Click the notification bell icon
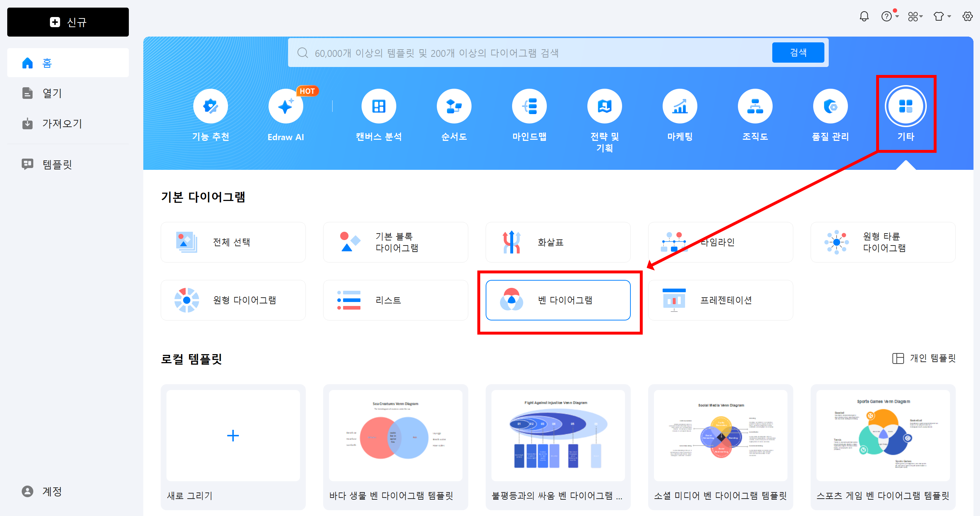This screenshot has width=980, height=516. coord(864,16)
